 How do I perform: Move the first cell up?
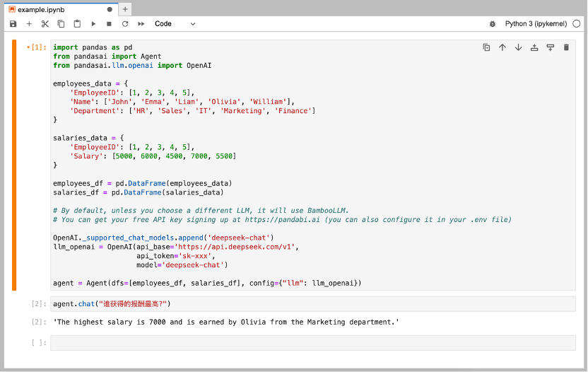point(502,47)
